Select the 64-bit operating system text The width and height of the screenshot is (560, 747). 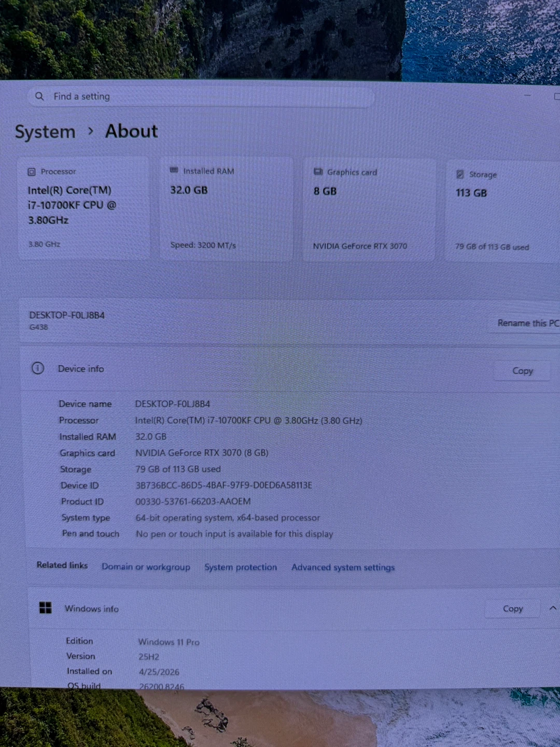[x=228, y=518]
